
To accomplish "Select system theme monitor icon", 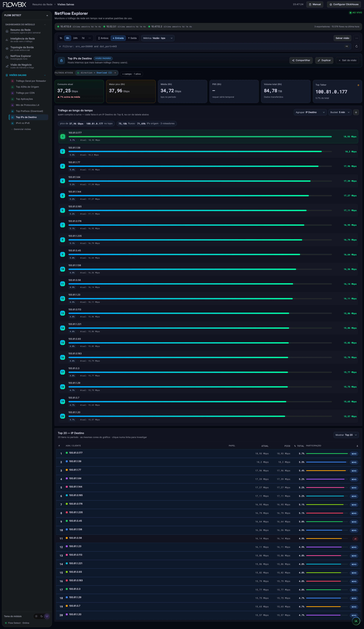I will (47, 616).
